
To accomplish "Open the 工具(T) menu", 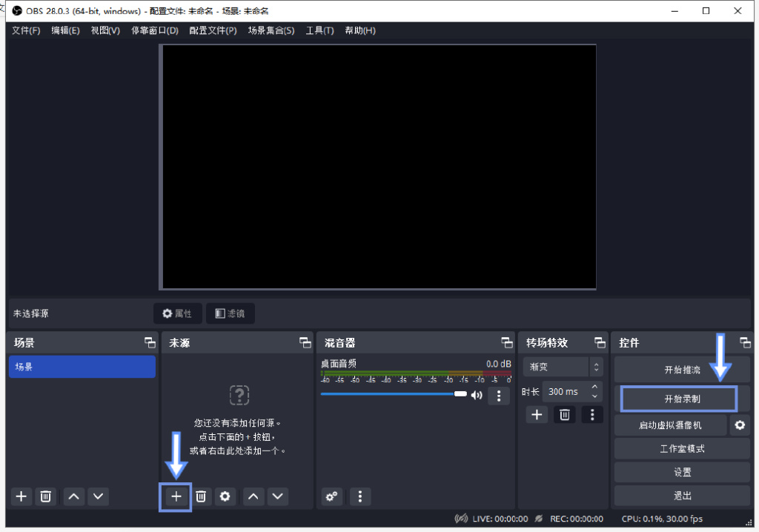I will (319, 30).
